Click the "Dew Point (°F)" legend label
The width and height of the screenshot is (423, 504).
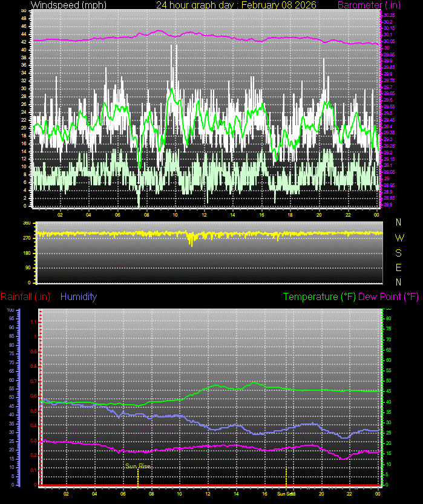389,296
